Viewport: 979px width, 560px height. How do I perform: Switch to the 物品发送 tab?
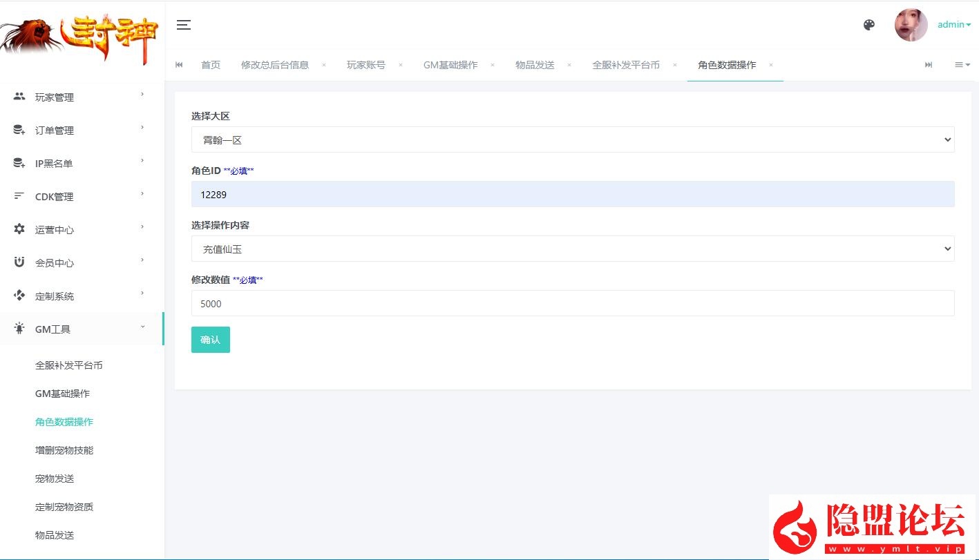[534, 64]
